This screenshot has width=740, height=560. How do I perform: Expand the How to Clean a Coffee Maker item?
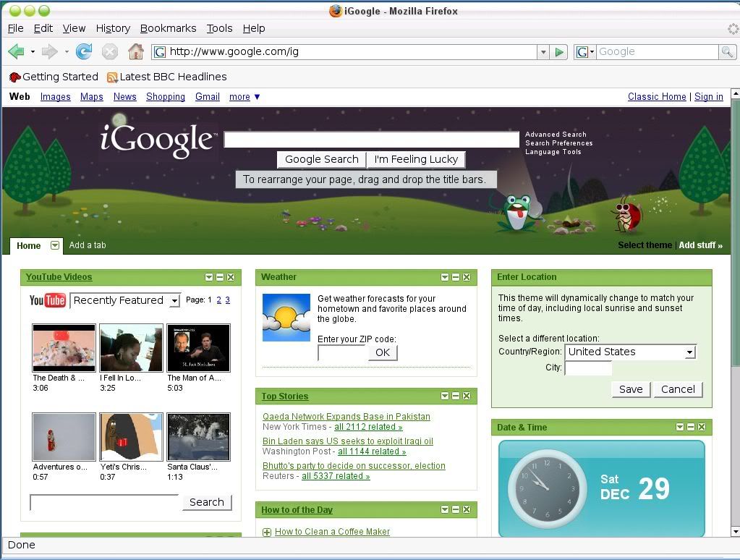[x=267, y=532]
